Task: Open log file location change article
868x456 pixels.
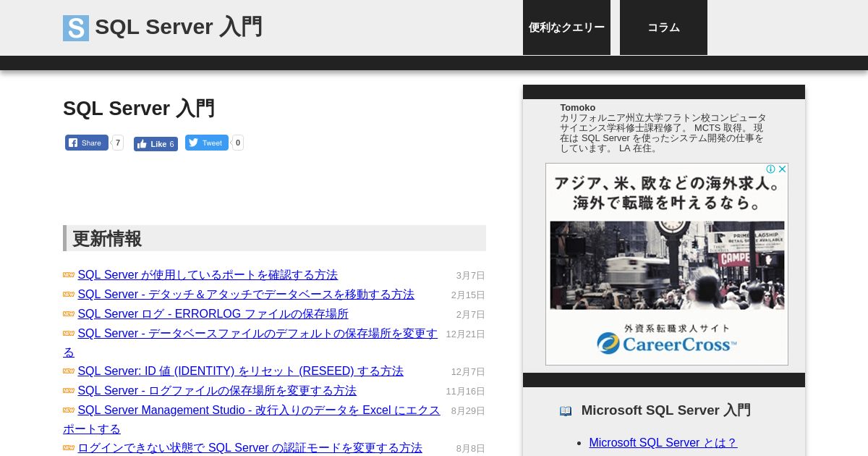Action: (x=217, y=391)
